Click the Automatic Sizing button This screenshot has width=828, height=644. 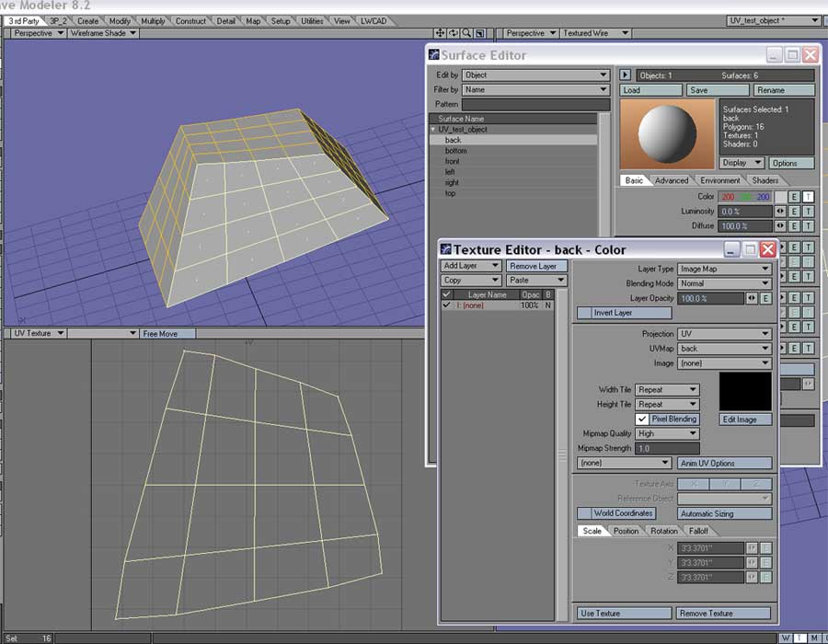(x=725, y=513)
